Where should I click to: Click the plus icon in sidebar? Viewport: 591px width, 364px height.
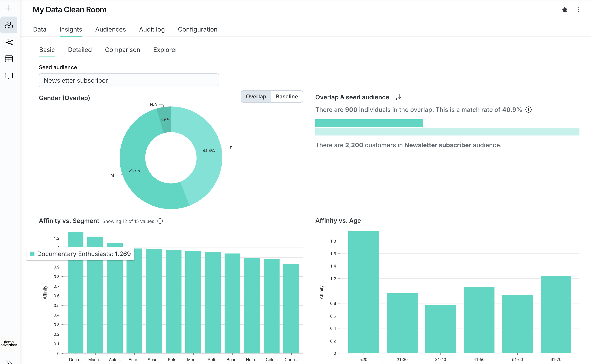coord(9,8)
